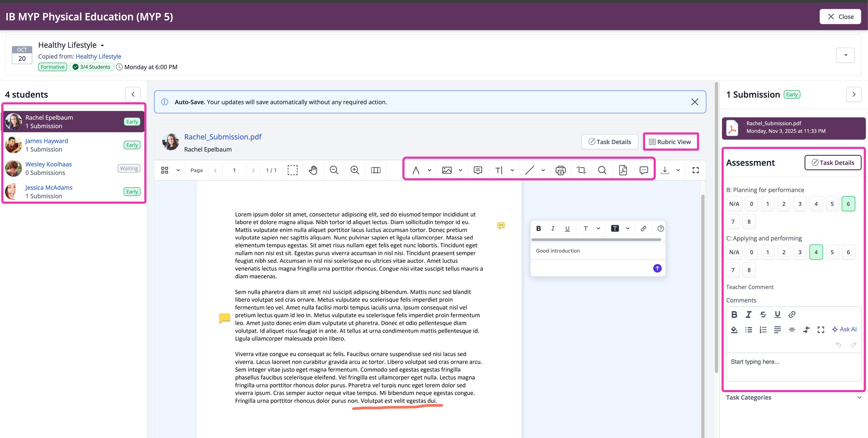Activate the marquee selection tool
868x438 pixels.
point(292,170)
